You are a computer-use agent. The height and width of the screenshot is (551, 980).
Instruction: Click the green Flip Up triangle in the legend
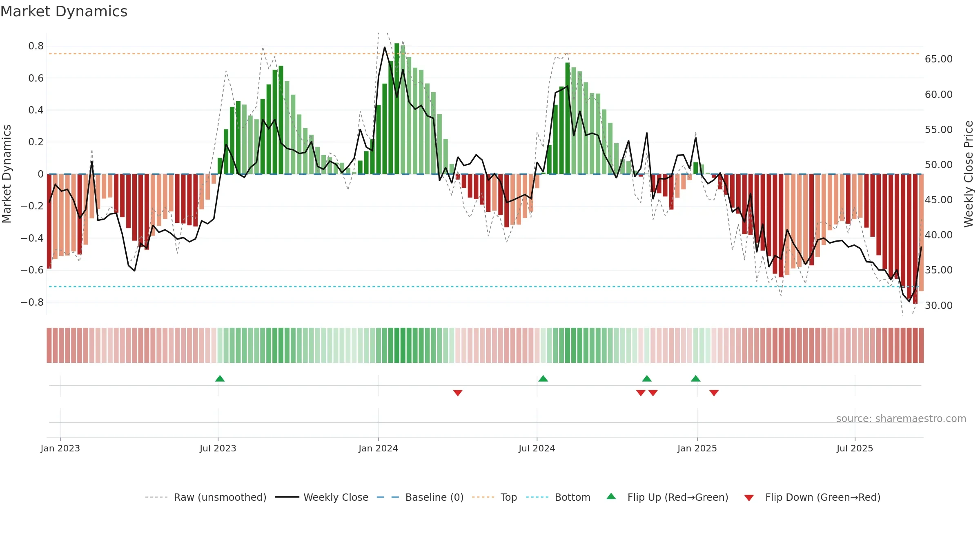[x=611, y=496]
